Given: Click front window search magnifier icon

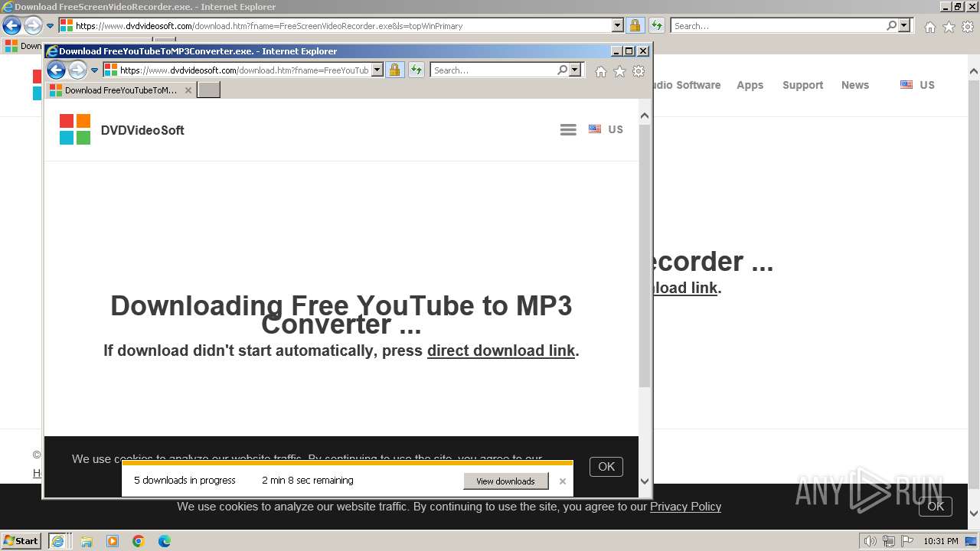Looking at the screenshot, I should (563, 70).
